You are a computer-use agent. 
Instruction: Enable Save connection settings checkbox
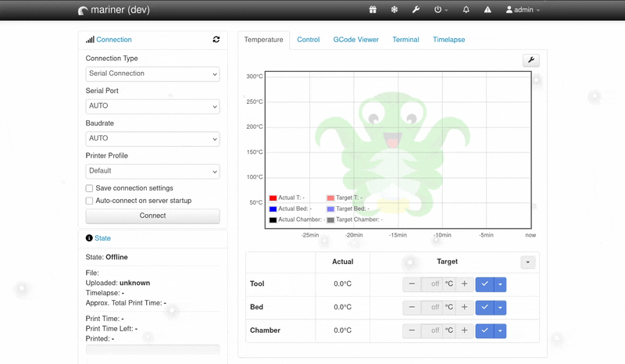tap(90, 188)
